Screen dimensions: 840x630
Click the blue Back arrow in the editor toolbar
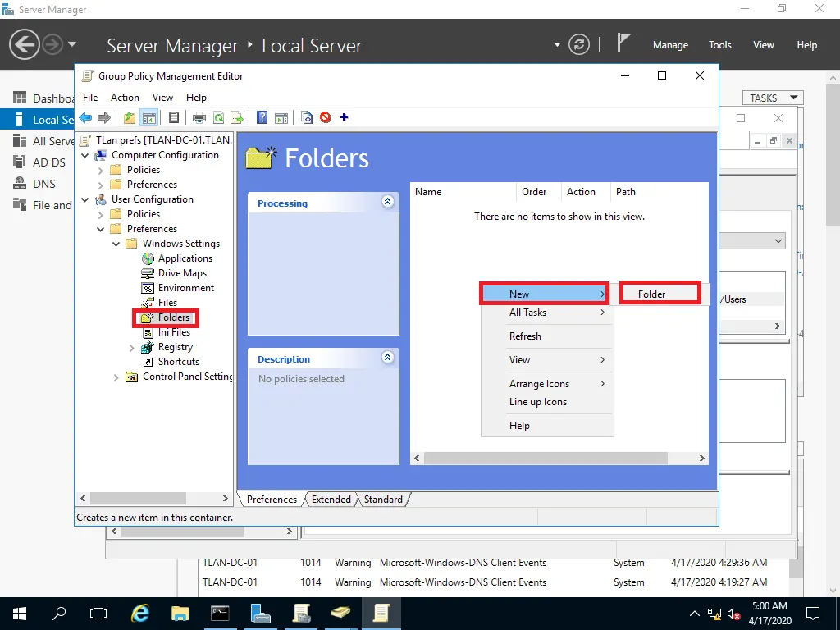[x=85, y=117]
